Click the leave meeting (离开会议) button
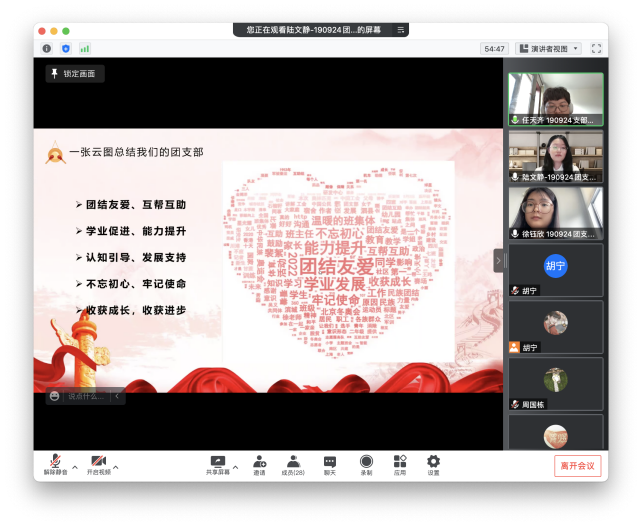642x526 pixels. (x=577, y=465)
